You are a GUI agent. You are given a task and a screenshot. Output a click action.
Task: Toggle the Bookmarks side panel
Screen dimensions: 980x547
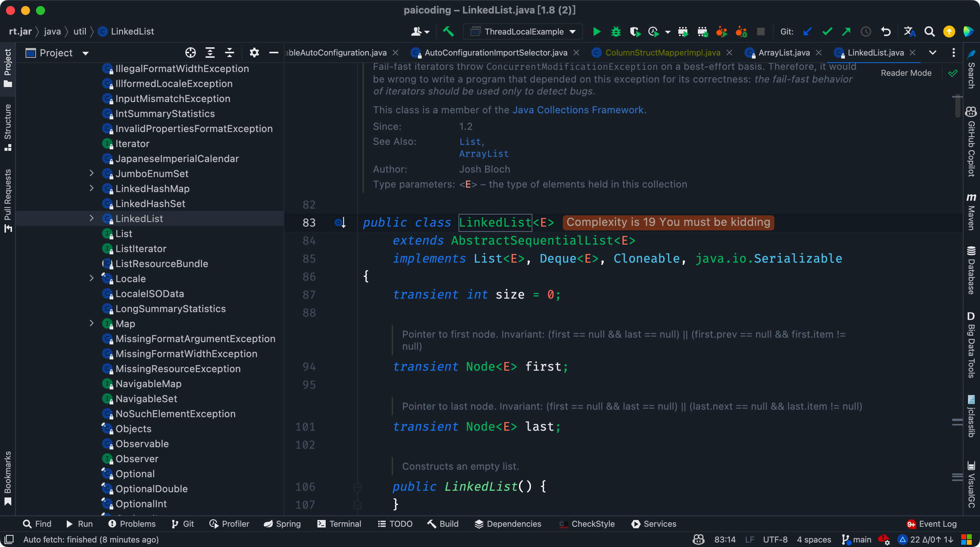pyautogui.click(x=8, y=478)
